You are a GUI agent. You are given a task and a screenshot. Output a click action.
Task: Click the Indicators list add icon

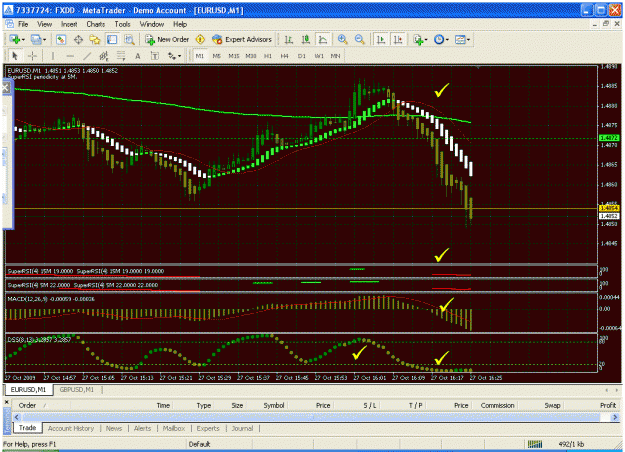[x=417, y=39]
